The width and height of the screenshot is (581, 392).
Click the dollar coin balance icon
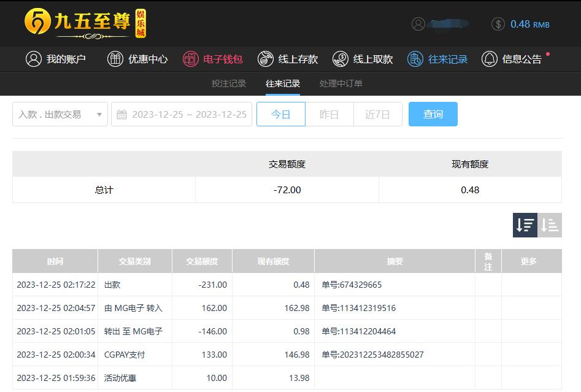[498, 24]
